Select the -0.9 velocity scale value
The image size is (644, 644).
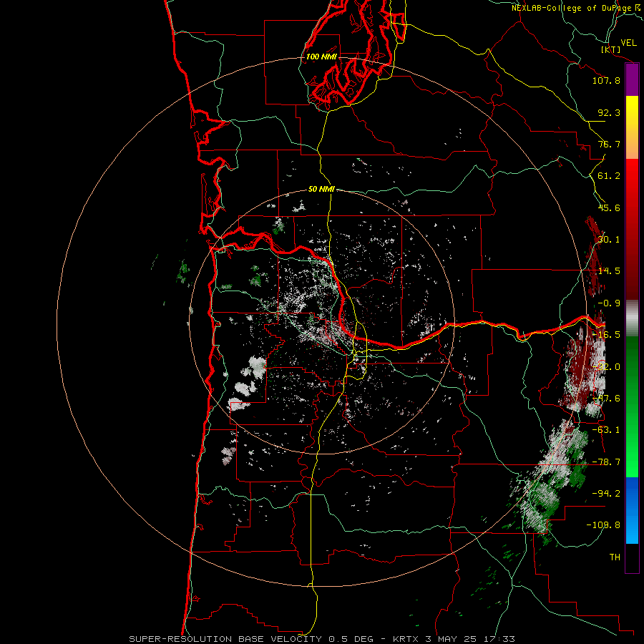point(609,303)
